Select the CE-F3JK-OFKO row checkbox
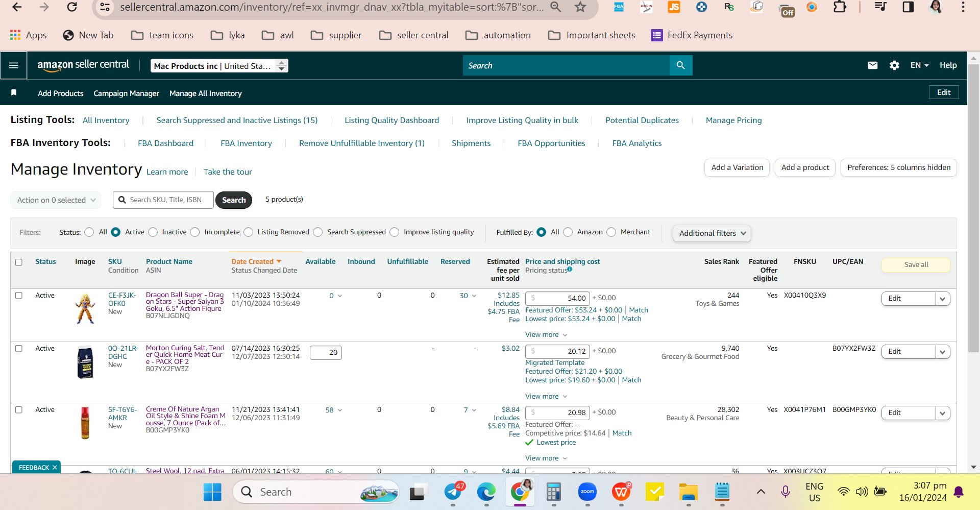The image size is (980, 510). click(19, 296)
